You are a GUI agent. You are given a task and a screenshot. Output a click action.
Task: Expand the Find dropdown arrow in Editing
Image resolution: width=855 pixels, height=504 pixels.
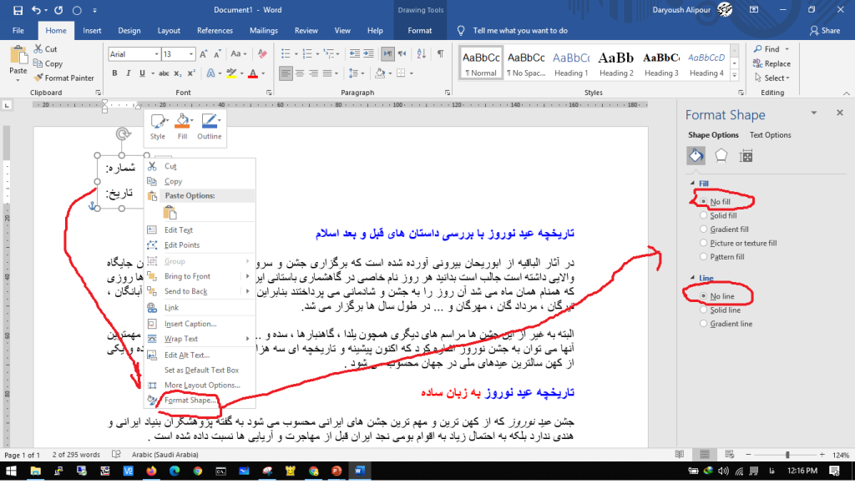click(x=787, y=49)
